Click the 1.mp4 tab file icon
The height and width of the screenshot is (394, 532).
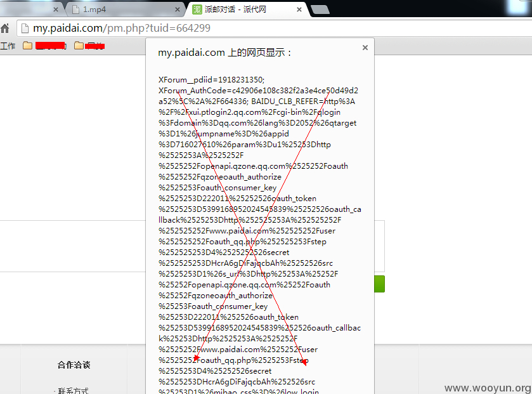[76, 10]
